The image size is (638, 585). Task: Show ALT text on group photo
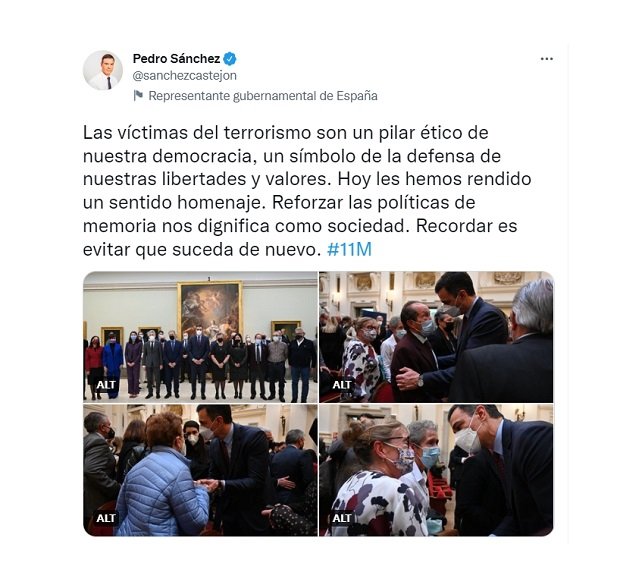pos(106,385)
